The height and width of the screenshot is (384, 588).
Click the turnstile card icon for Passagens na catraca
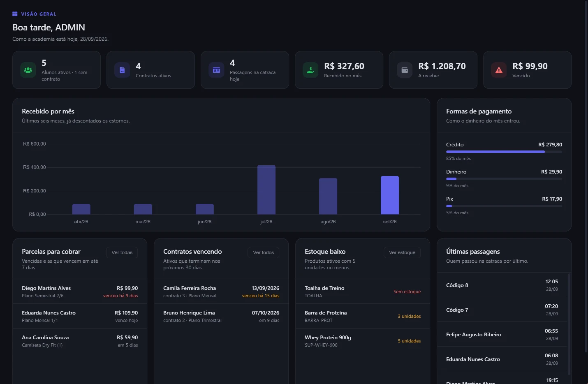click(216, 70)
